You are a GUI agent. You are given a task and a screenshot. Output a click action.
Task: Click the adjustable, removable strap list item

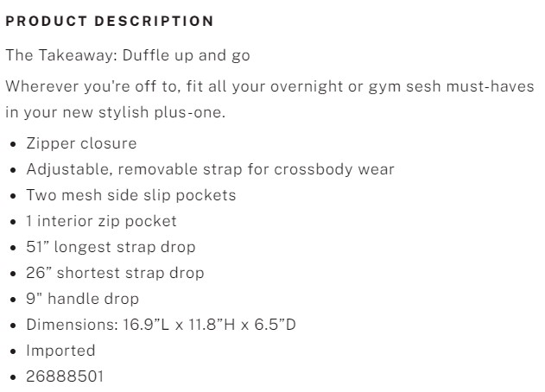coord(210,169)
